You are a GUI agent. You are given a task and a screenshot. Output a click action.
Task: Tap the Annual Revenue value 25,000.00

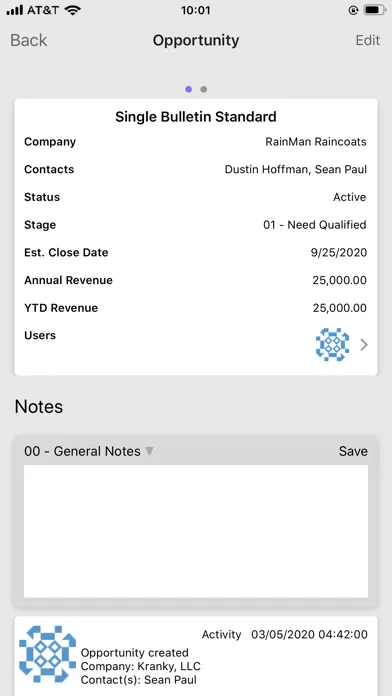coord(340,281)
